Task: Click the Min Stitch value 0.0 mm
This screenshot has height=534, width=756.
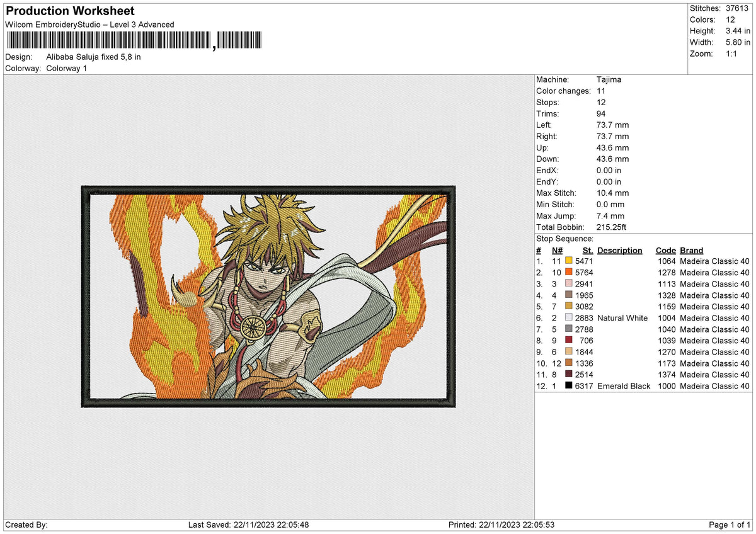Action: [610, 204]
